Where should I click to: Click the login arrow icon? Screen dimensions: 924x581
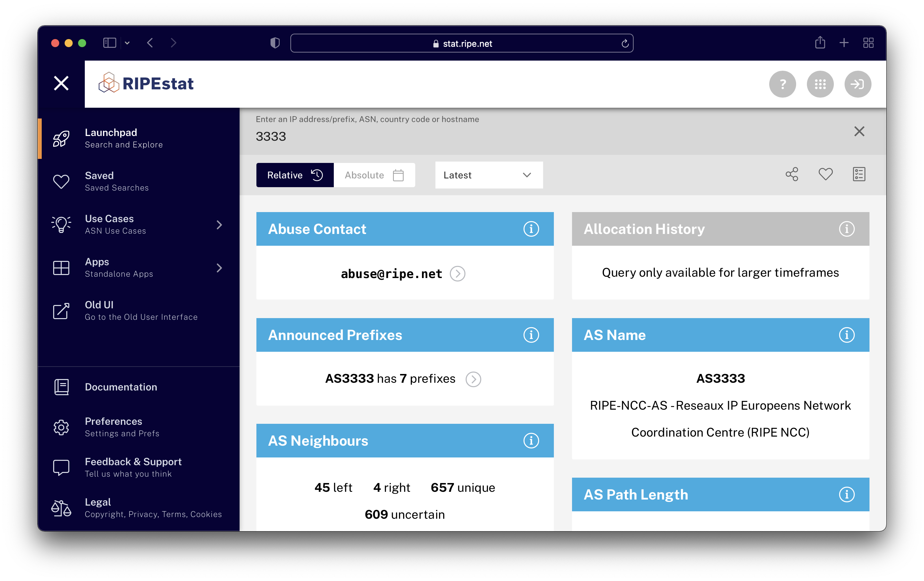(x=858, y=84)
